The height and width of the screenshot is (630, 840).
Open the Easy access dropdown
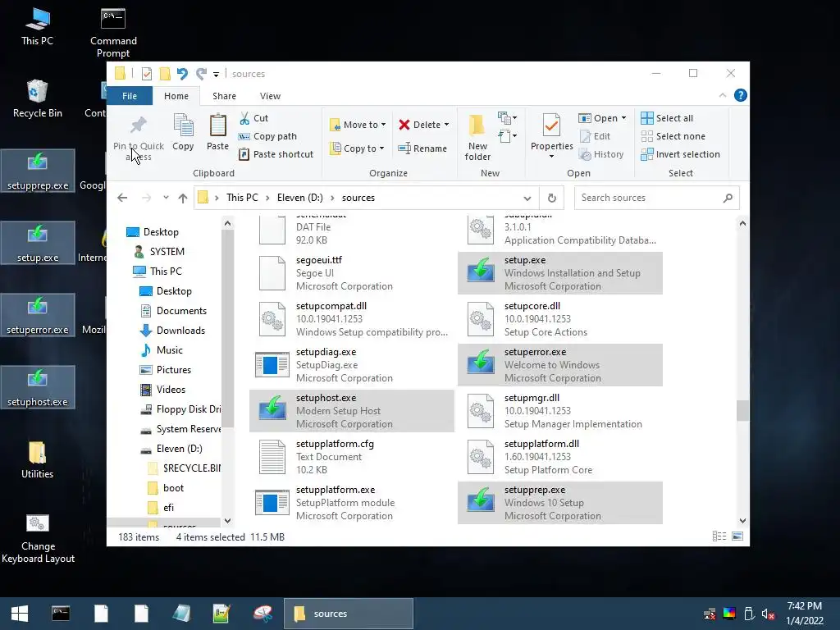pyautogui.click(x=507, y=136)
